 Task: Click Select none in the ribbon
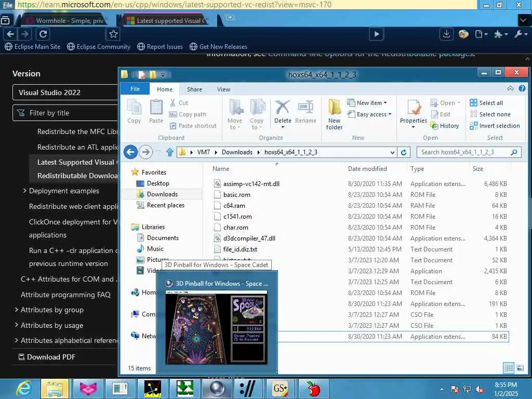pyautogui.click(x=490, y=114)
